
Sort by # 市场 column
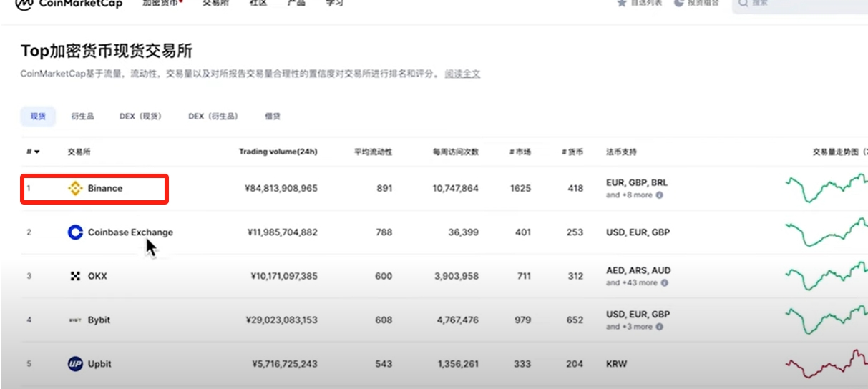[x=520, y=152]
